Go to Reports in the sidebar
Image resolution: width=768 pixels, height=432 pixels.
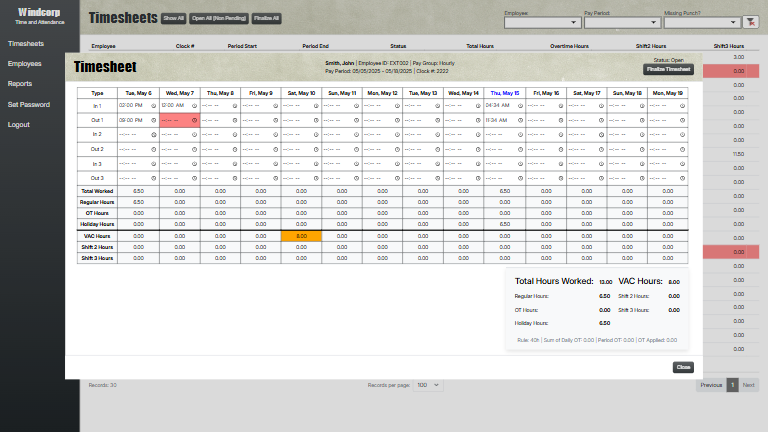(20, 84)
